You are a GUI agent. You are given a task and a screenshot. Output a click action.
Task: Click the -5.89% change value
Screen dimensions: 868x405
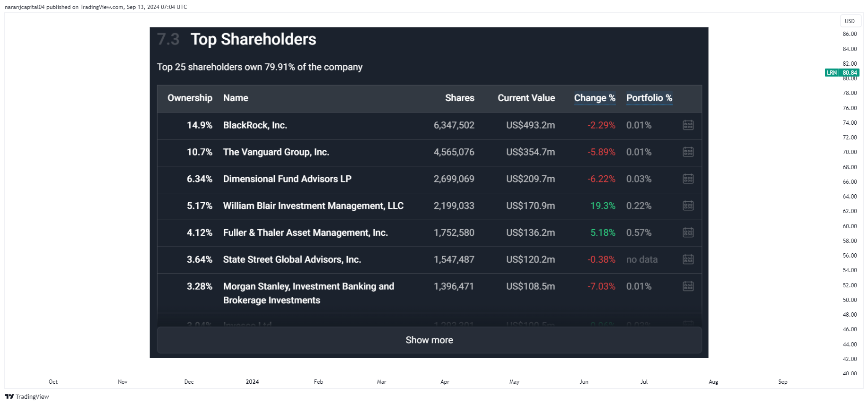tap(602, 152)
